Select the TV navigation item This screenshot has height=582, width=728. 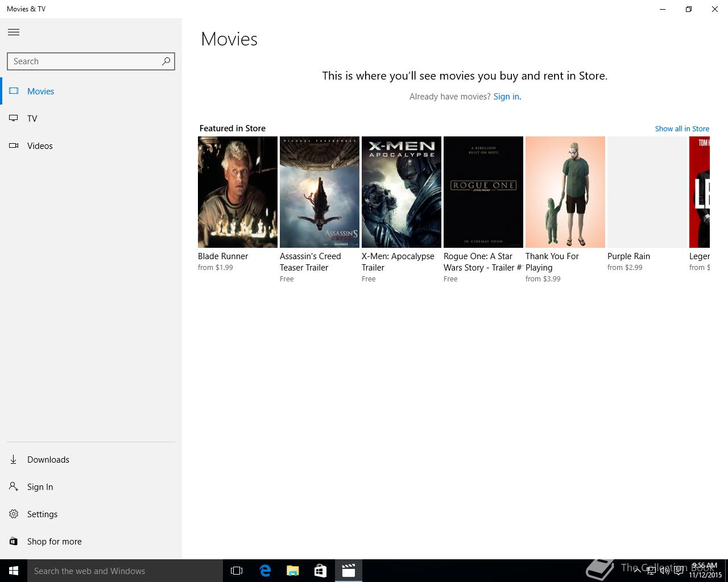91,118
